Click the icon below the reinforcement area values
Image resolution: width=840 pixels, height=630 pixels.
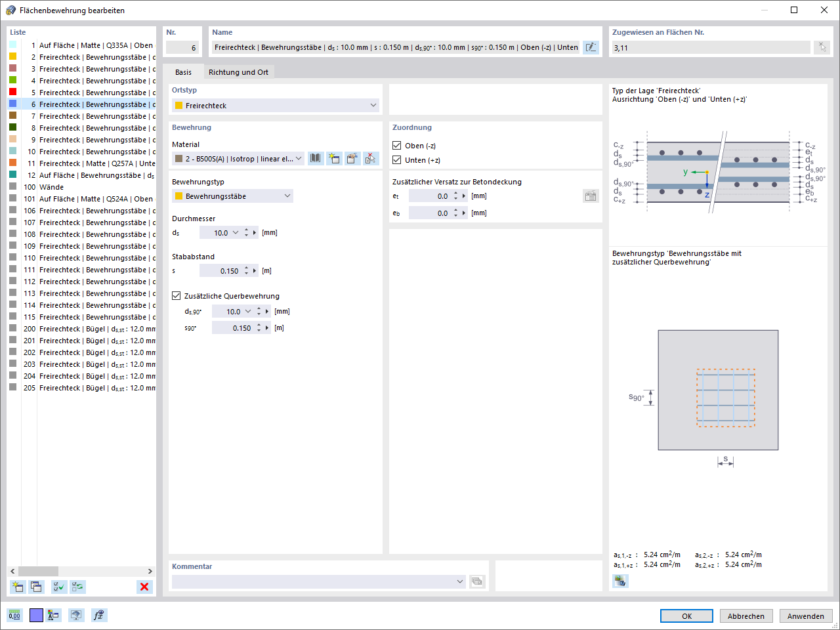click(620, 581)
